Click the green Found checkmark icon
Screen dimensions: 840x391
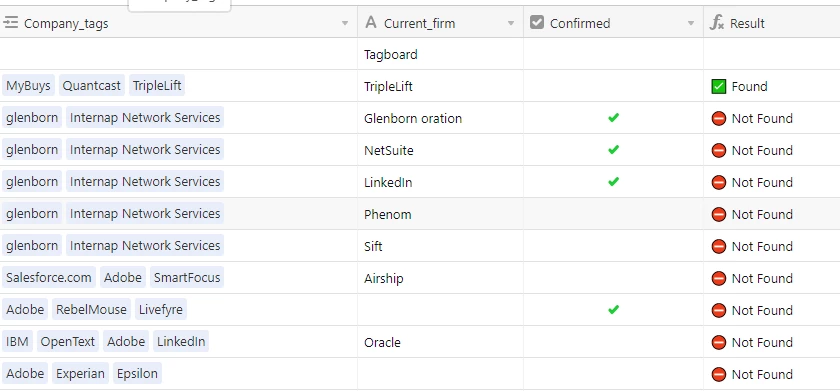click(x=718, y=86)
